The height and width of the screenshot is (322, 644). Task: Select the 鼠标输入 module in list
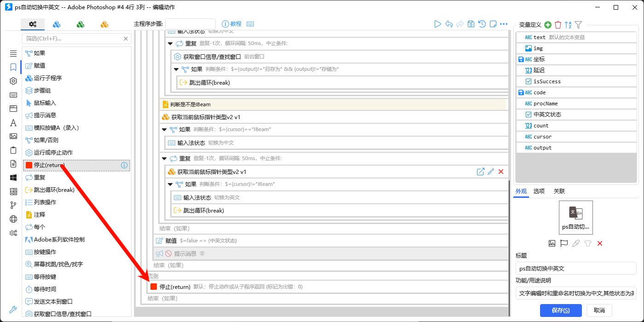(x=76, y=103)
